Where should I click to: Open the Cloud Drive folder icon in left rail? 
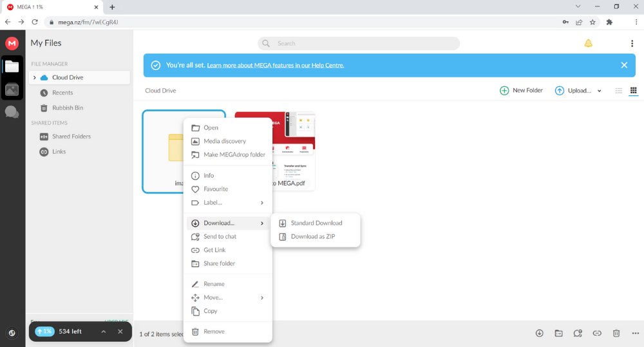[x=12, y=66]
